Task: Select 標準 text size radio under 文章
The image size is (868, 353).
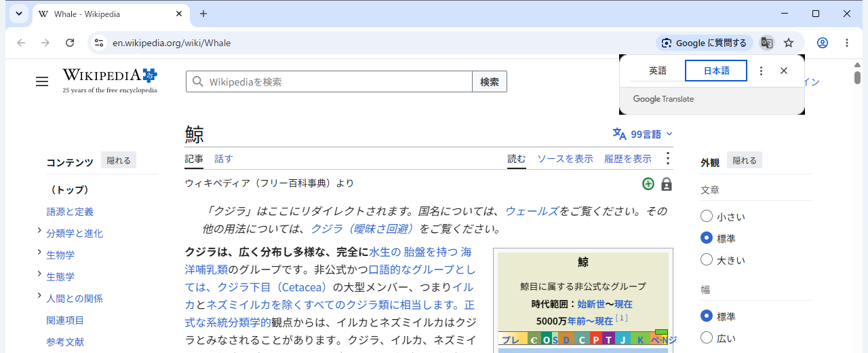Action: click(707, 238)
